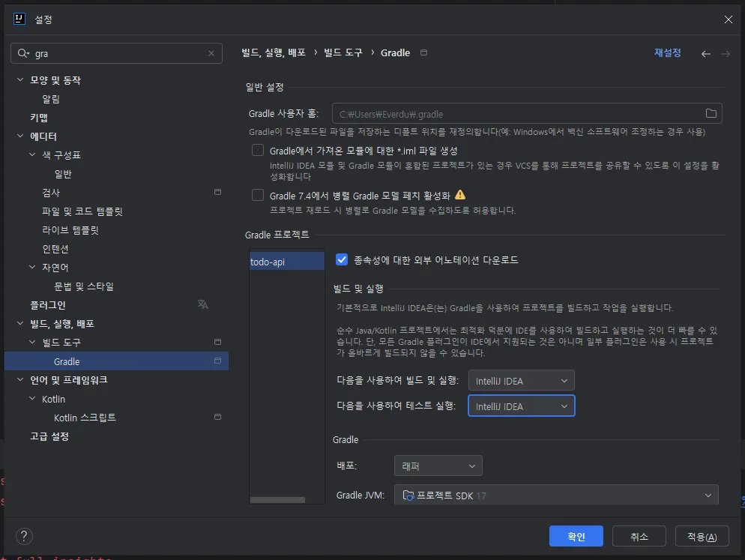Viewport: 745px width, 560px height.
Task: Navigate back in settings history
Action: click(706, 54)
